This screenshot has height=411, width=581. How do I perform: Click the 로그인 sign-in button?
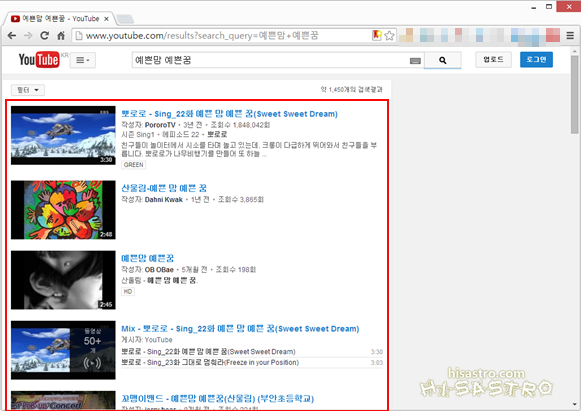tap(536, 59)
